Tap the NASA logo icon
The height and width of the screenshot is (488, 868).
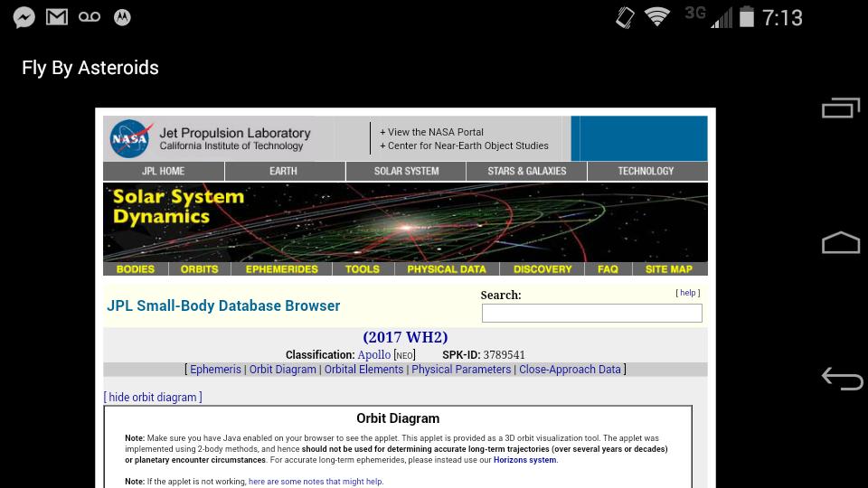point(130,139)
